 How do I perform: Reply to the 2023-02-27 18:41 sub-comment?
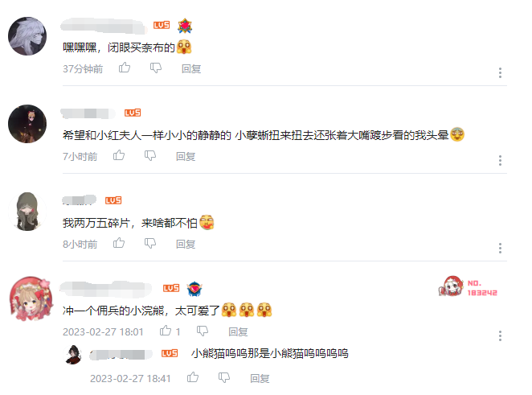point(260,379)
